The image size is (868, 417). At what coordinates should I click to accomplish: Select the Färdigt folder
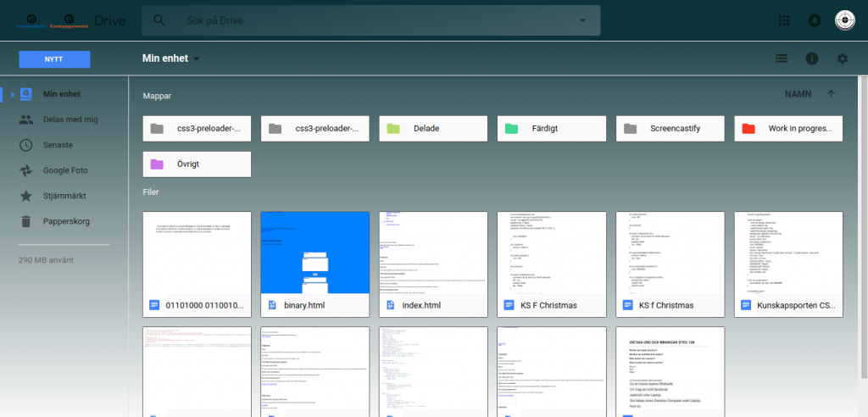click(x=552, y=129)
